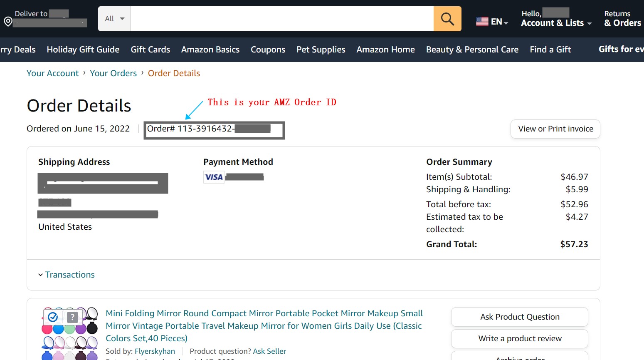Viewport: 644px width, 360px height.
Task: Click the Visa card icon under Payment Method
Action: (213, 177)
